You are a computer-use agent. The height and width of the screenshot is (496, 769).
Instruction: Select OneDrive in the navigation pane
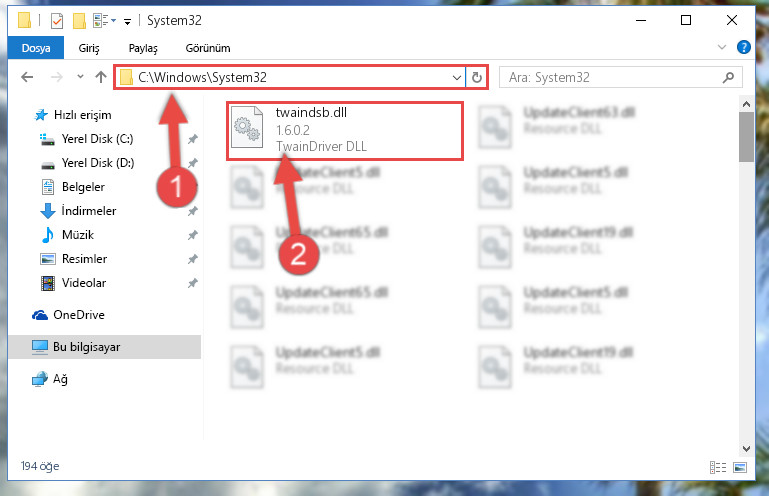[x=79, y=314]
